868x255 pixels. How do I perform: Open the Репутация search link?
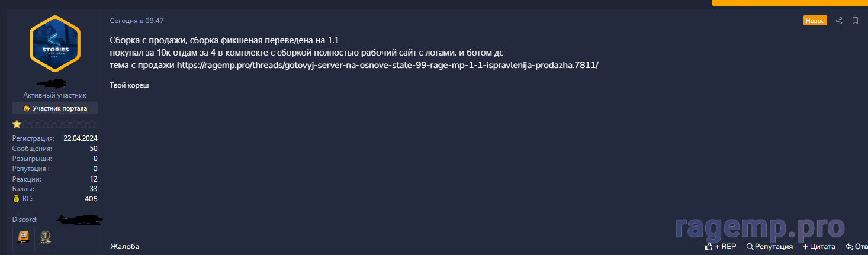(x=770, y=247)
